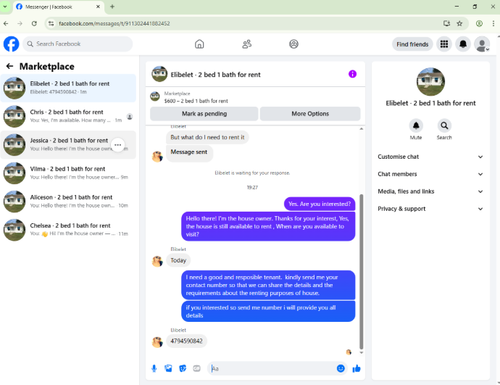Open the site information icon in address bar

point(51,23)
